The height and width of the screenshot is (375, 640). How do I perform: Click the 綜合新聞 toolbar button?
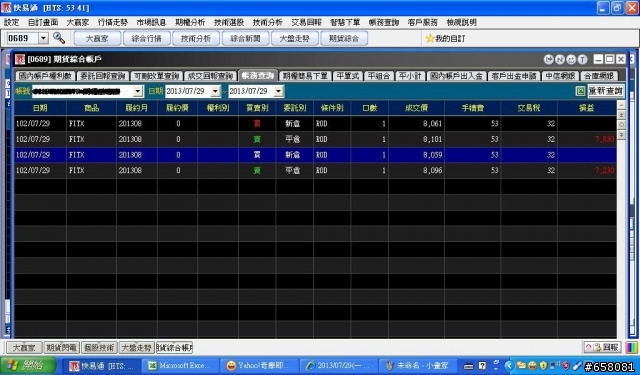(x=245, y=38)
